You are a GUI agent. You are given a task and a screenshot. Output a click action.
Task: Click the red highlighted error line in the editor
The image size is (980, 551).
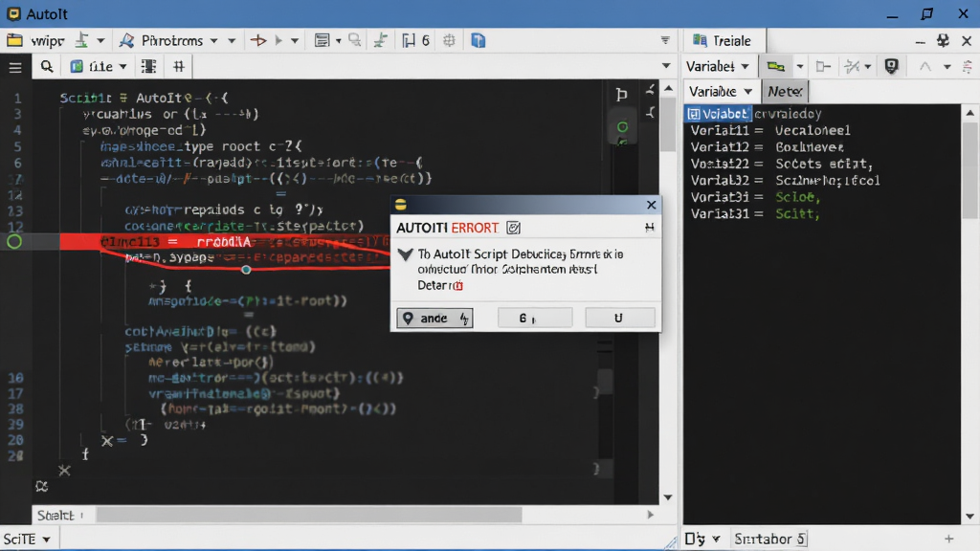[x=225, y=242]
